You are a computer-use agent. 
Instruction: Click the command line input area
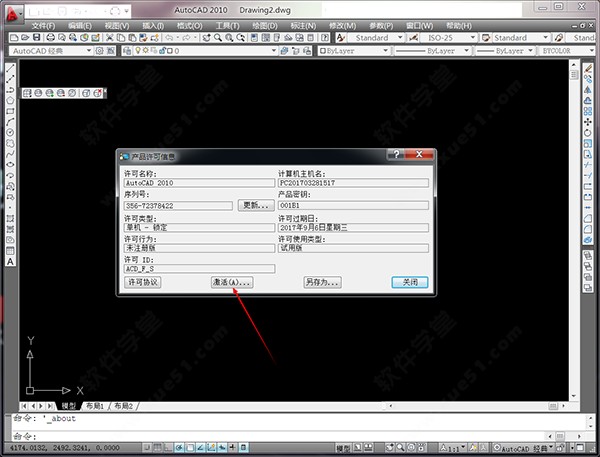pos(300,436)
